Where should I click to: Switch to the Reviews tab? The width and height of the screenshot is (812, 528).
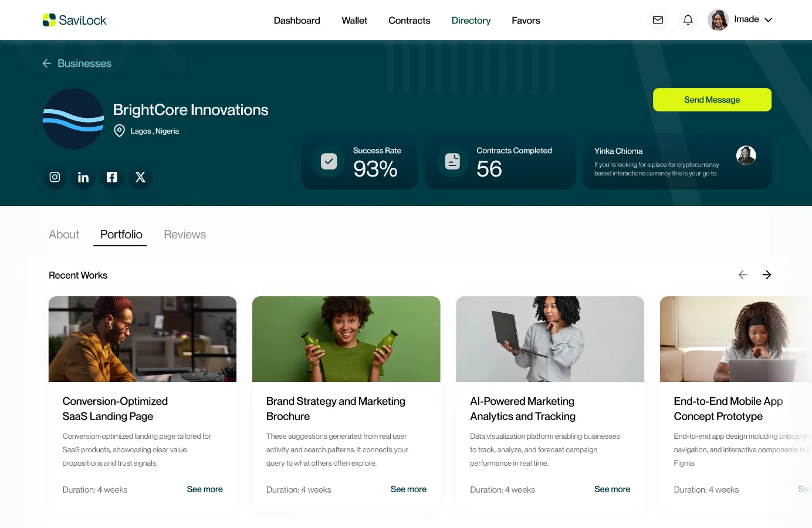185,235
